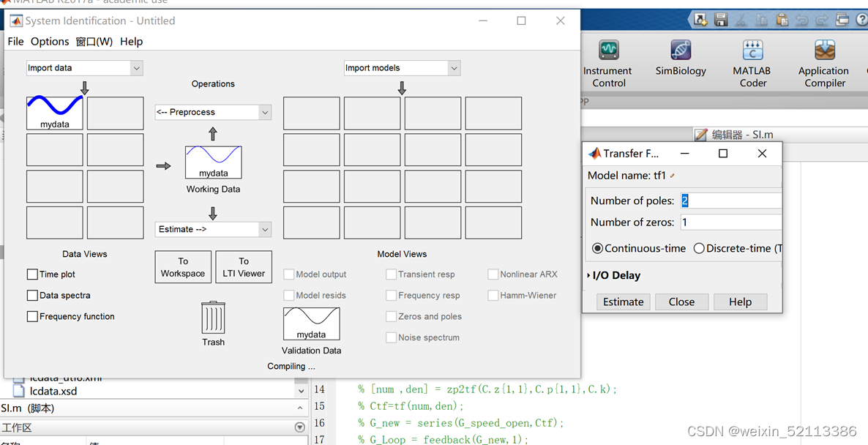The image size is (868, 445).
Task: Open the workspace panel actions circle button
Action: pos(299,427)
